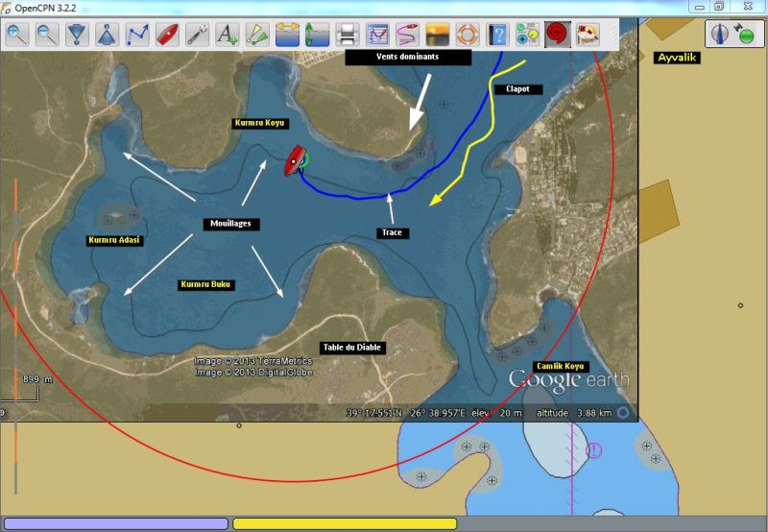The height and width of the screenshot is (532, 768).
Task: Toggle the tide stations display
Action: [x=287, y=36]
